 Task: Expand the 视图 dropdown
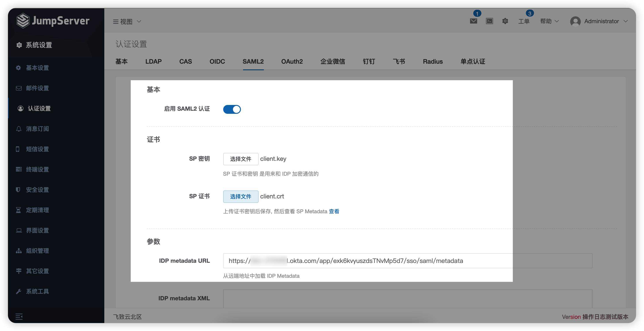[x=127, y=22]
